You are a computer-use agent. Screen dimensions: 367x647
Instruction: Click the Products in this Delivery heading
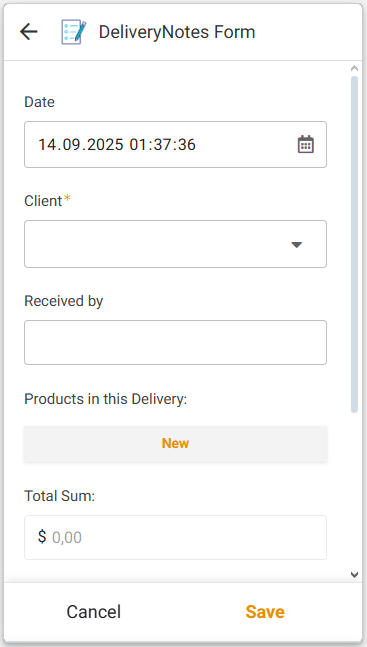(106, 399)
